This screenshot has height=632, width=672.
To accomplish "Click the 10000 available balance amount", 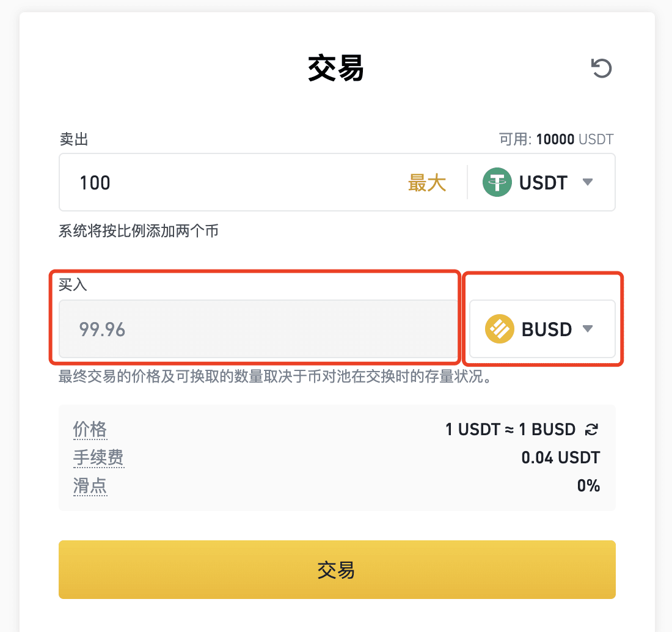I will pyautogui.click(x=555, y=139).
